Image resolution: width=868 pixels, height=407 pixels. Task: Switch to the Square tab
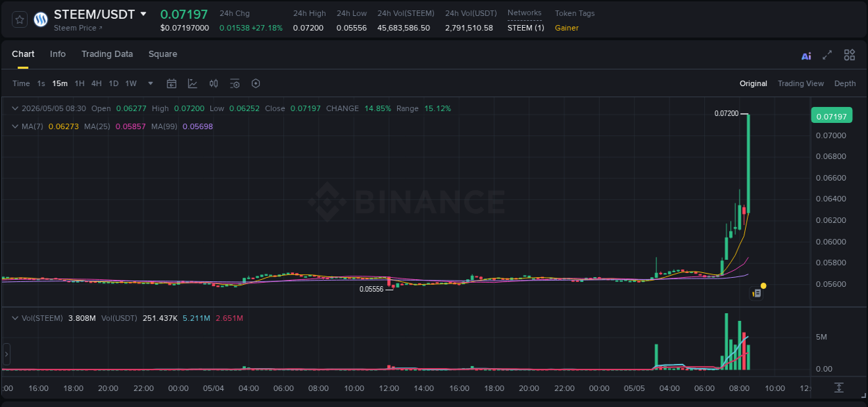[162, 54]
